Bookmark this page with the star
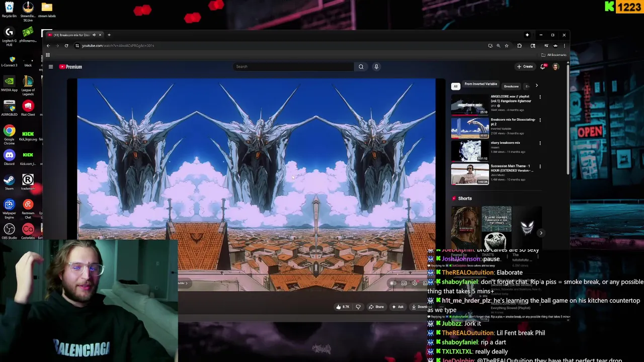 [x=507, y=46]
